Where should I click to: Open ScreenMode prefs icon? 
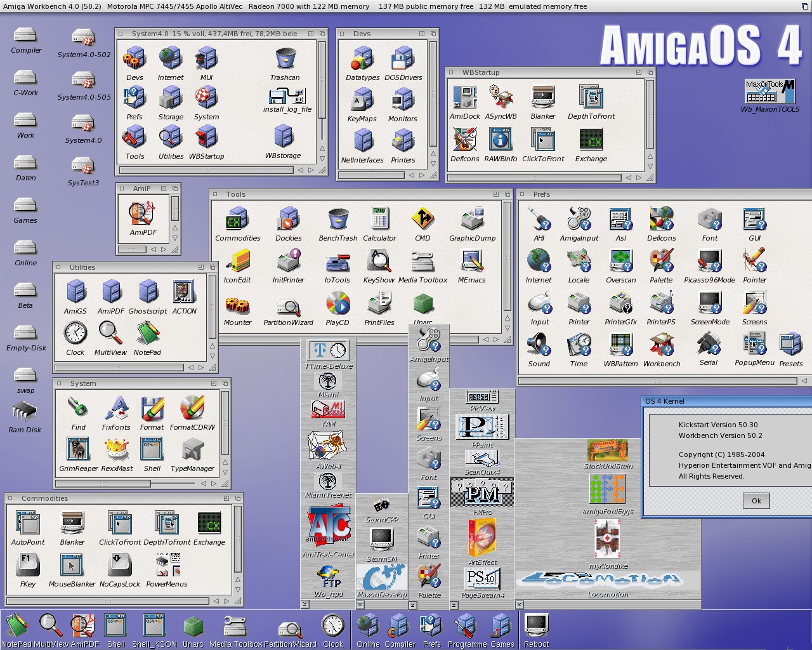(x=709, y=303)
